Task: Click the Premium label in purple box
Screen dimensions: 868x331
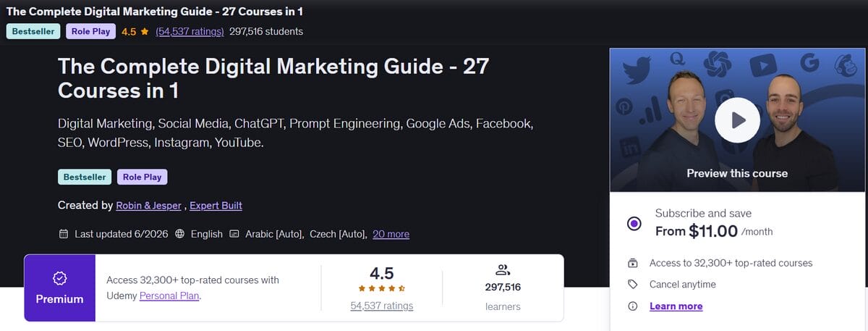Action: [60, 299]
